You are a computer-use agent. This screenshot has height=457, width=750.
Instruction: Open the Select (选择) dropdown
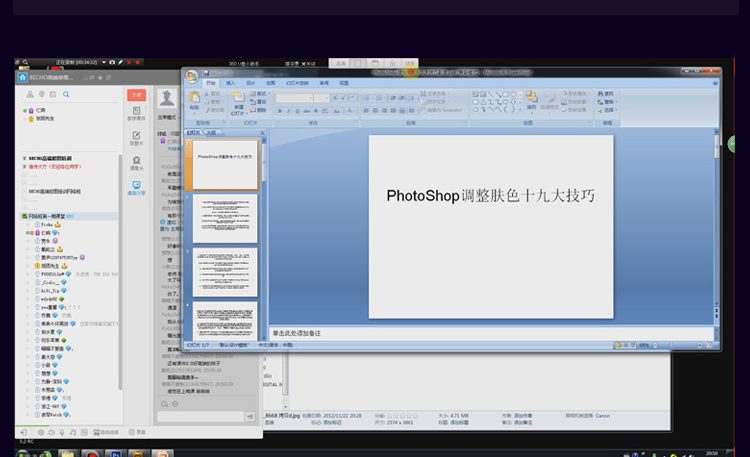coord(607,110)
